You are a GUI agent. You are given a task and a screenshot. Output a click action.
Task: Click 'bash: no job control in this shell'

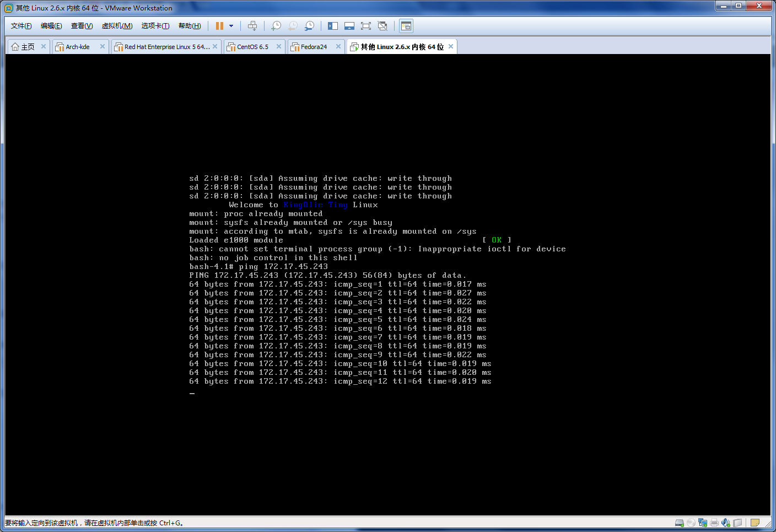point(273,258)
